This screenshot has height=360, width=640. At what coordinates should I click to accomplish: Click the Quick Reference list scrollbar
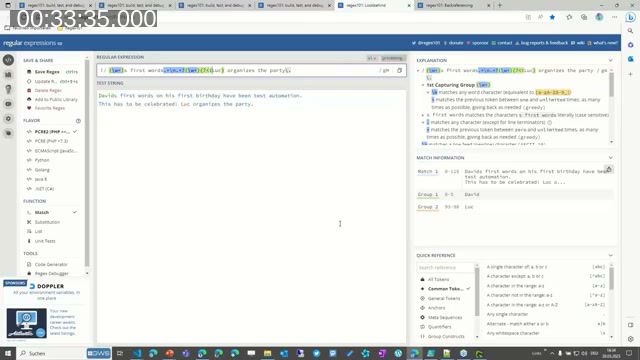coord(611,279)
